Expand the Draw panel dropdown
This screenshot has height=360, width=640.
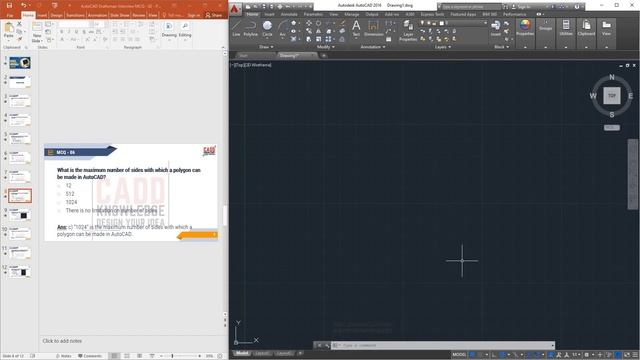click(266, 47)
